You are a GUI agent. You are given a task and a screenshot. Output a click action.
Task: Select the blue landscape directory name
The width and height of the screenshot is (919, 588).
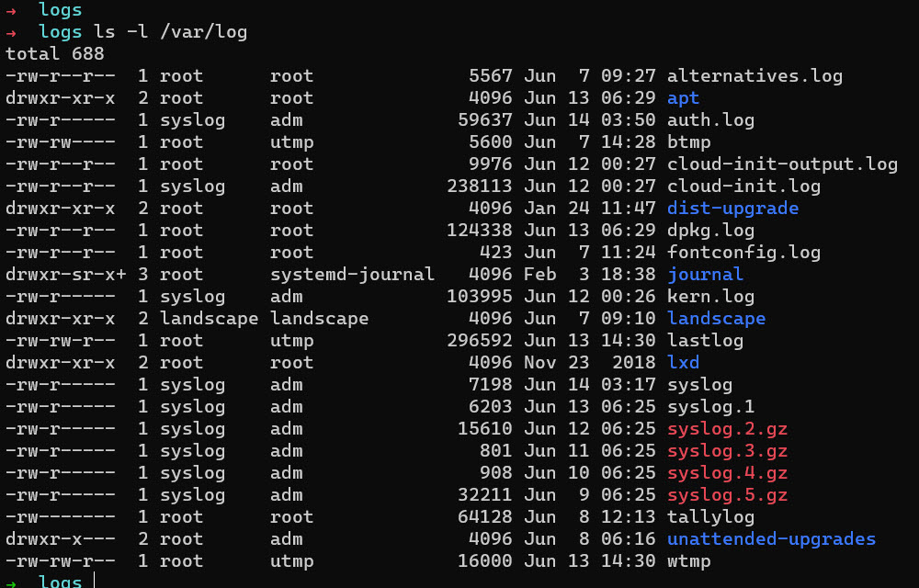tap(716, 319)
